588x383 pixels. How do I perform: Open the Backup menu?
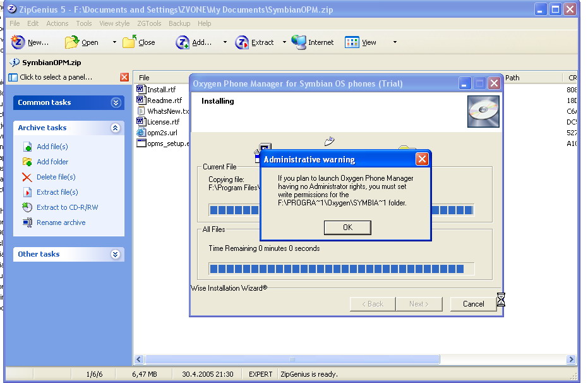(x=179, y=23)
